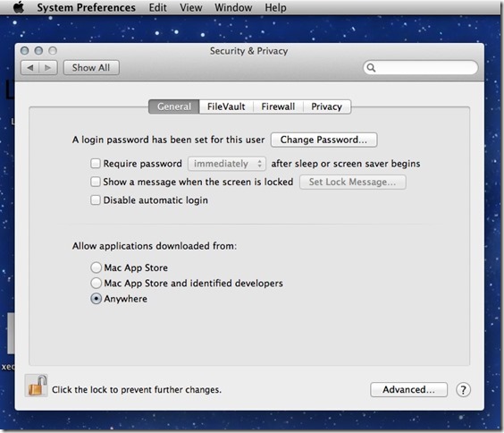504x433 pixels.
Task: Click Set Lock Message button
Action: click(x=353, y=183)
